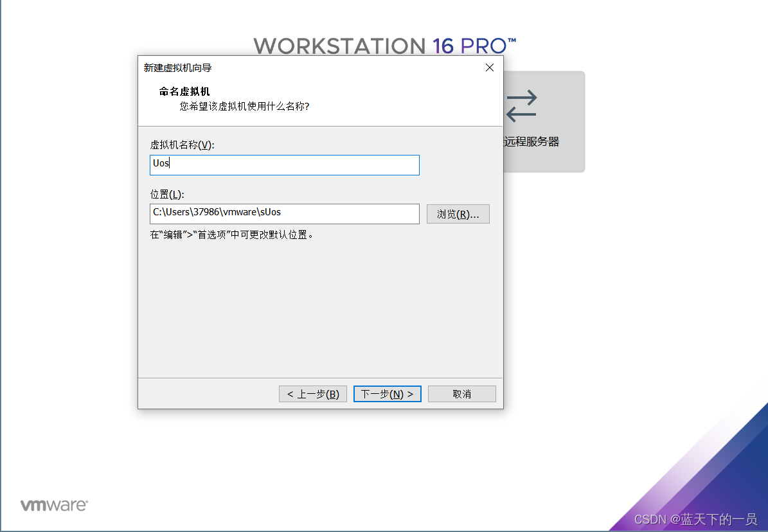
Task: Click the 新建虚拟机向导 title text
Action: coord(178,67)
